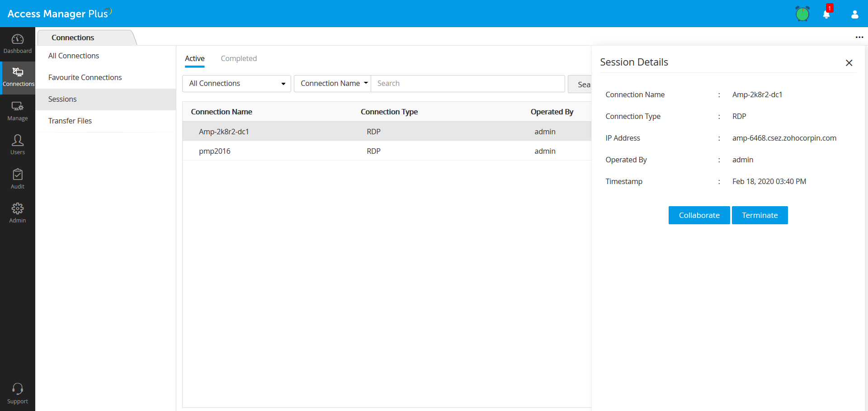Go to the Users section
Screen dimensions: 868x411
(17, 144)
